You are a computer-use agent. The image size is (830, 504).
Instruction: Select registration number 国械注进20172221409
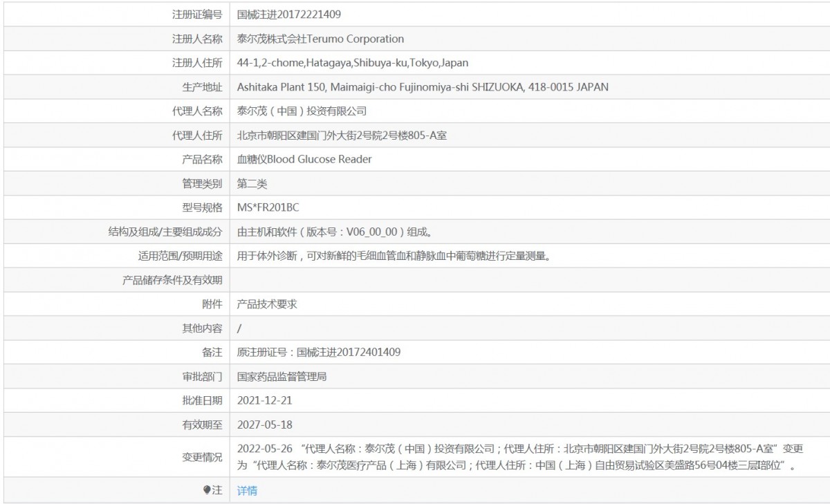288,14
